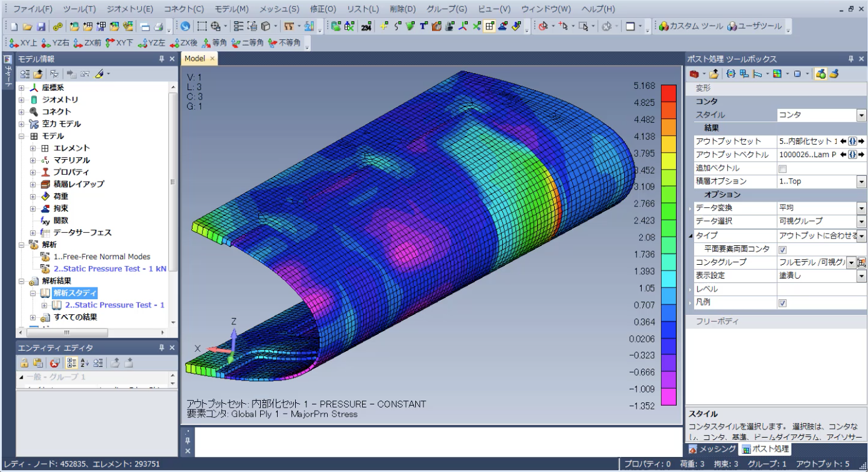Click the 3D cube view style icon
This screenshot has width=868, height=472.
click(x=266, y=26)
